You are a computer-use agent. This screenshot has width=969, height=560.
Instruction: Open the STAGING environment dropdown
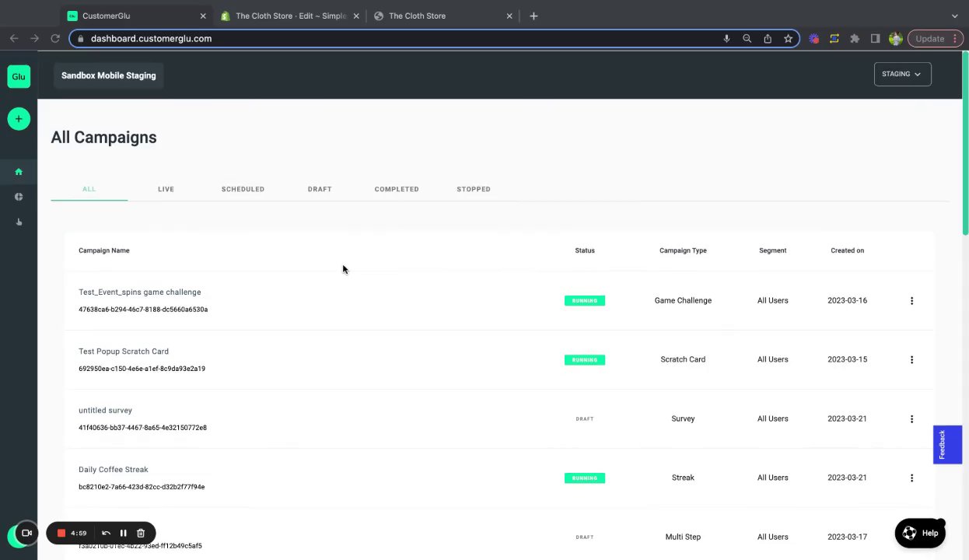[x=902, y=74]
